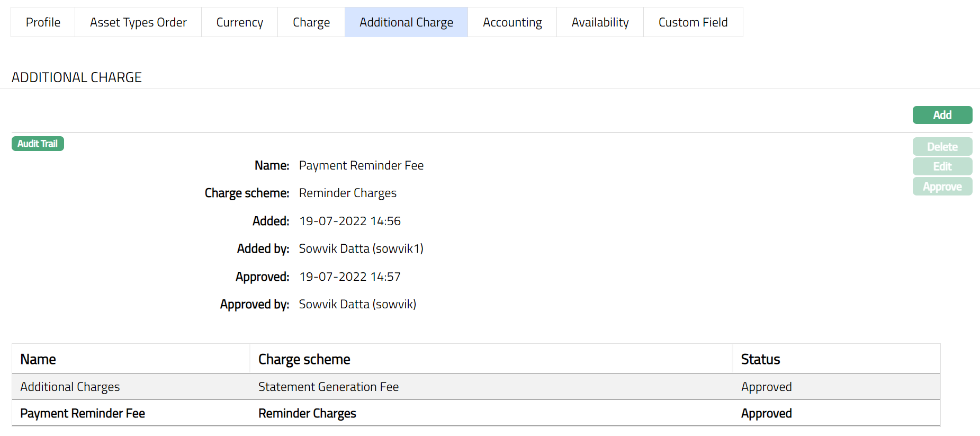
Task: Click the Edit button
Action: point(942,166)
